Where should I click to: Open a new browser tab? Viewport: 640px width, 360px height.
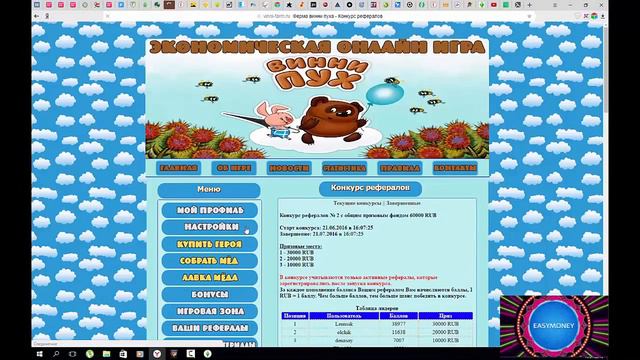tap(529, 5)
